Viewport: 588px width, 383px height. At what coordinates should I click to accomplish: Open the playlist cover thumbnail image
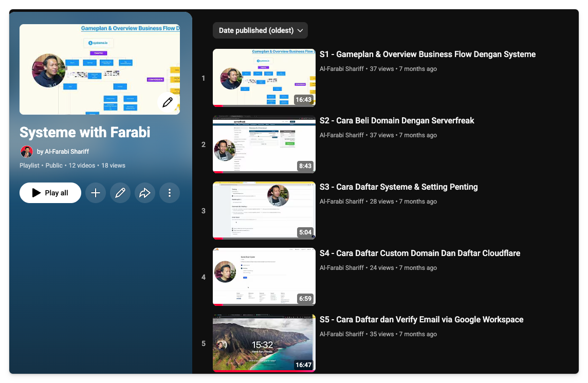(x=100, y=69)
